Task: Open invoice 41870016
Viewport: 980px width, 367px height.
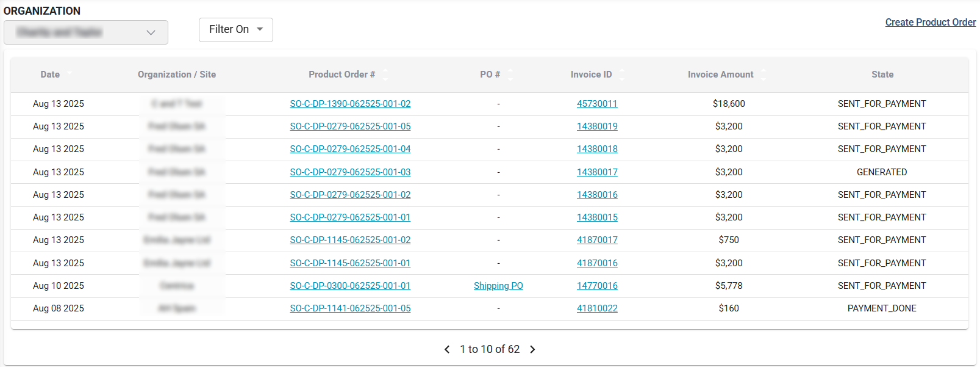Action: [x=597, y=263]
